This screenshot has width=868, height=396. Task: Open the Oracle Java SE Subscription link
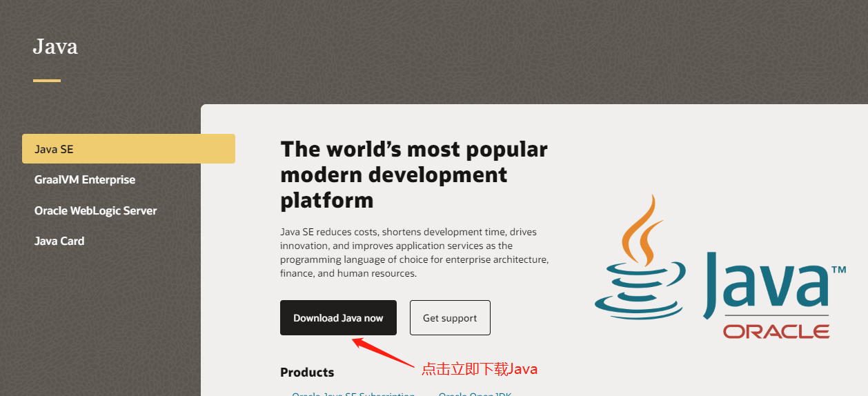(353, 394)
